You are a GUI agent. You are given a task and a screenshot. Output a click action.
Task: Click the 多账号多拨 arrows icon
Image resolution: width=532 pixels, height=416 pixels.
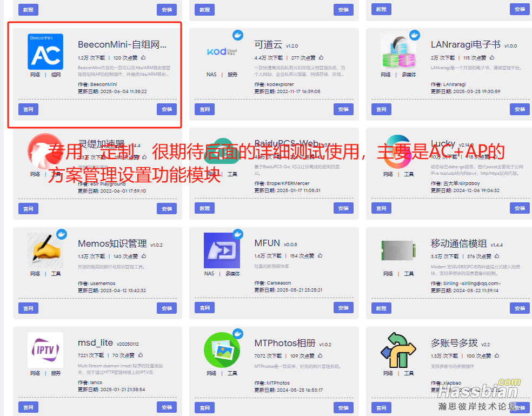pyautogui.click(x=398, y=350)
